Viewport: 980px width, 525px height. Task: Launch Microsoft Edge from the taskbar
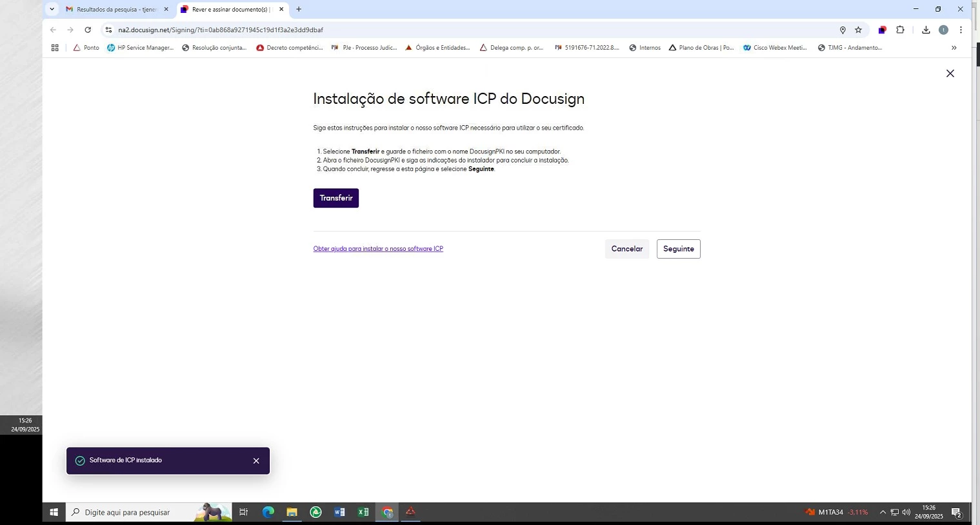coord(268,512)
